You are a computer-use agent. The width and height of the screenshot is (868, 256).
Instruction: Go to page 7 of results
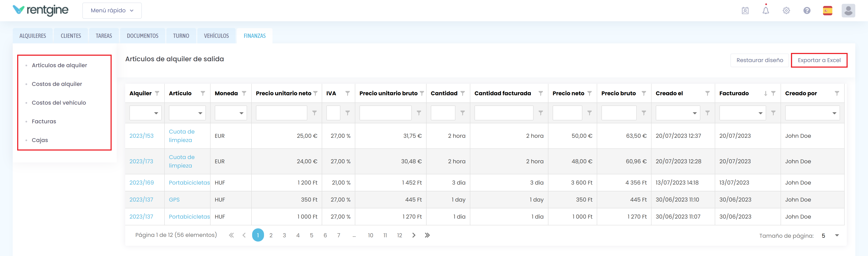339,235
